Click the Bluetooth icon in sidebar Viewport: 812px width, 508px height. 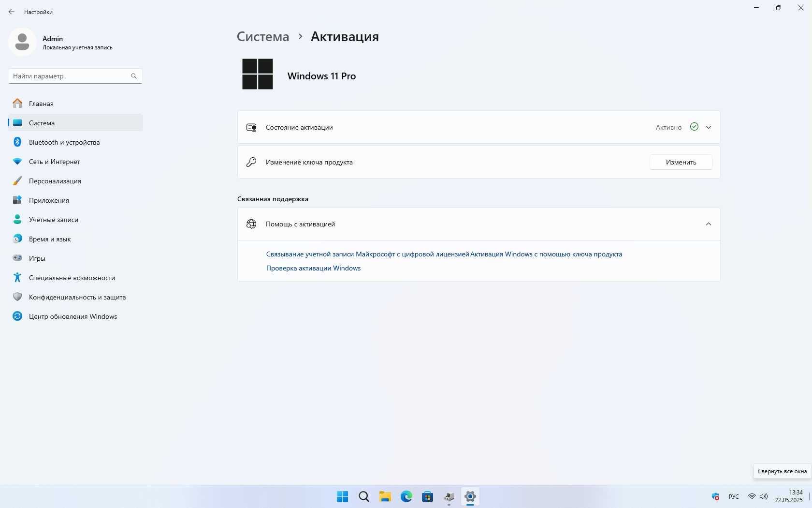17,142
